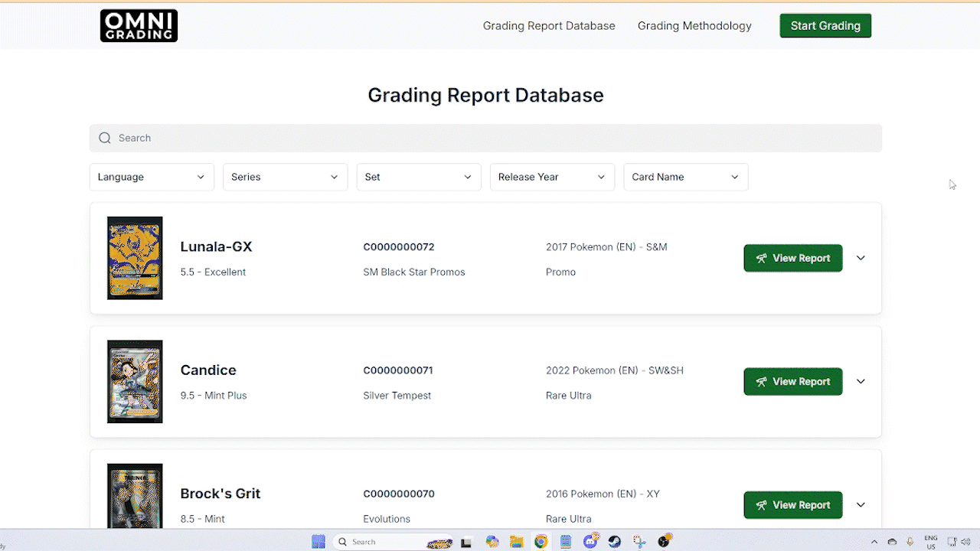
Task: Expand the Candice card details chevron
Action: tap(861, 382)
